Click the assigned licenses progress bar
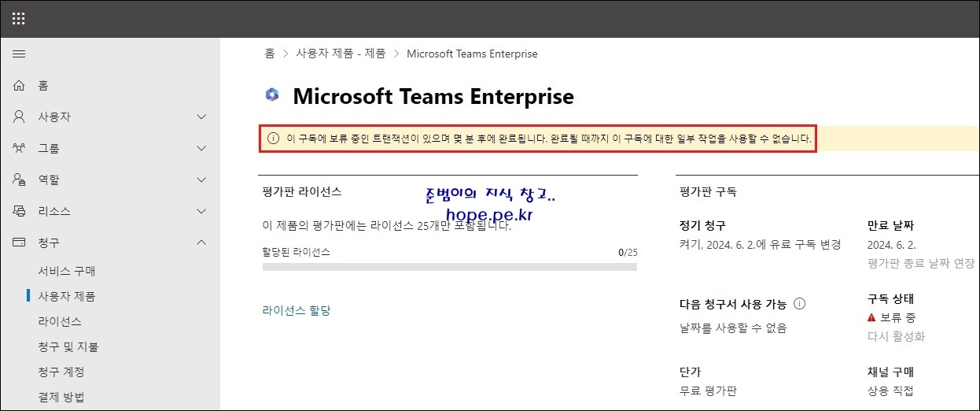The width and height of the screenshot is (980, 411). [450, 267]
